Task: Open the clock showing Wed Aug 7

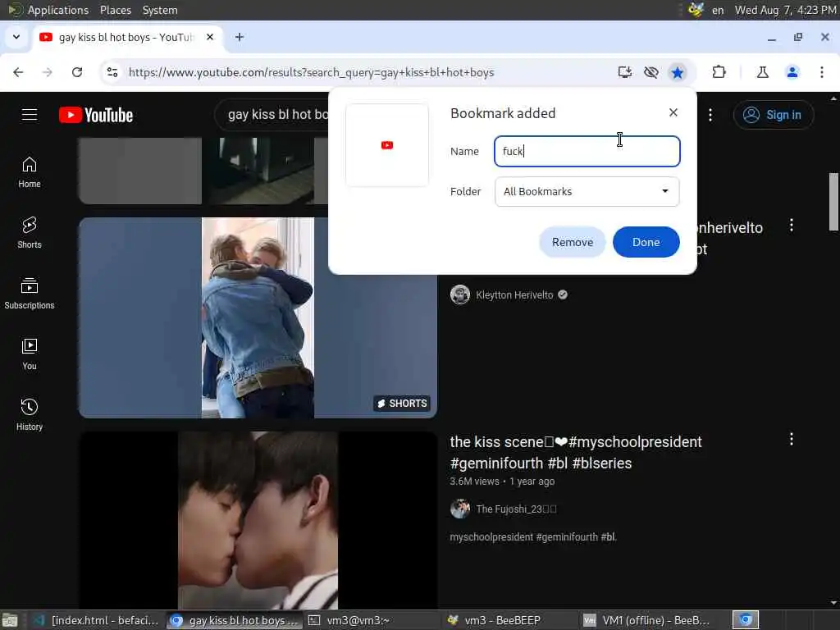Action: (x=785, y=10)
